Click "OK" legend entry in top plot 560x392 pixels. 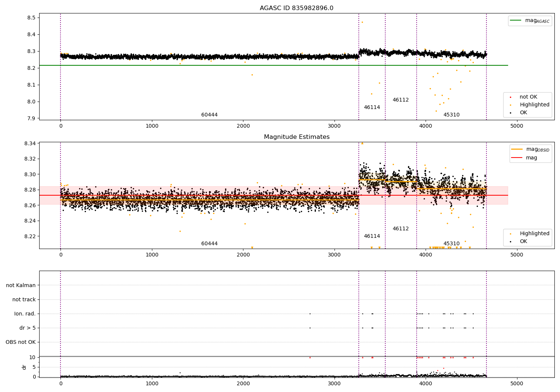click(523, 112)
